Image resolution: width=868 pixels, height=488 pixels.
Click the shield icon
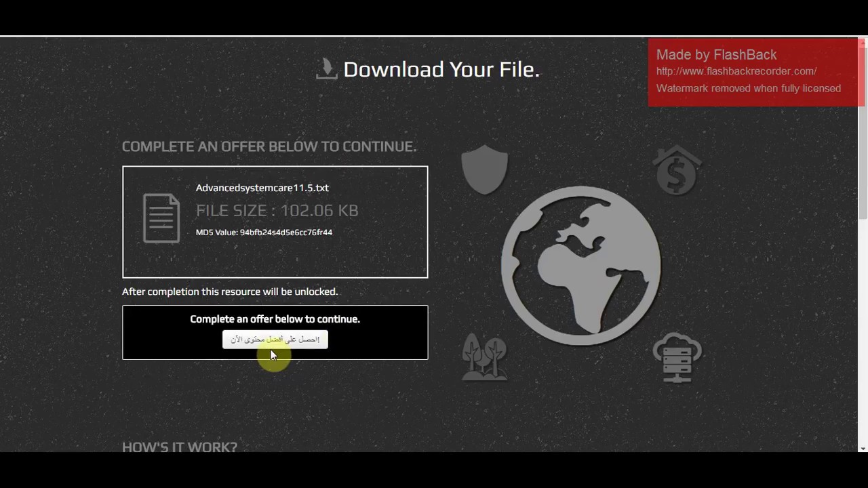484,169
